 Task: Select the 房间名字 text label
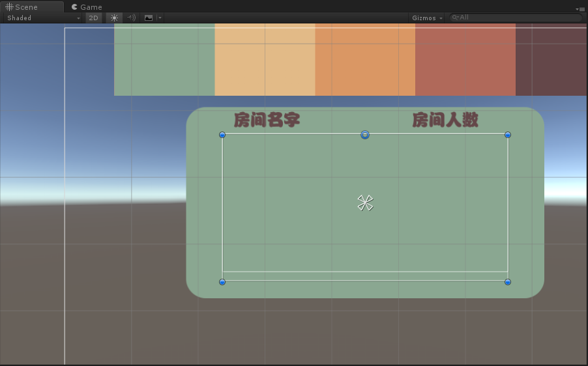point(267,120)
